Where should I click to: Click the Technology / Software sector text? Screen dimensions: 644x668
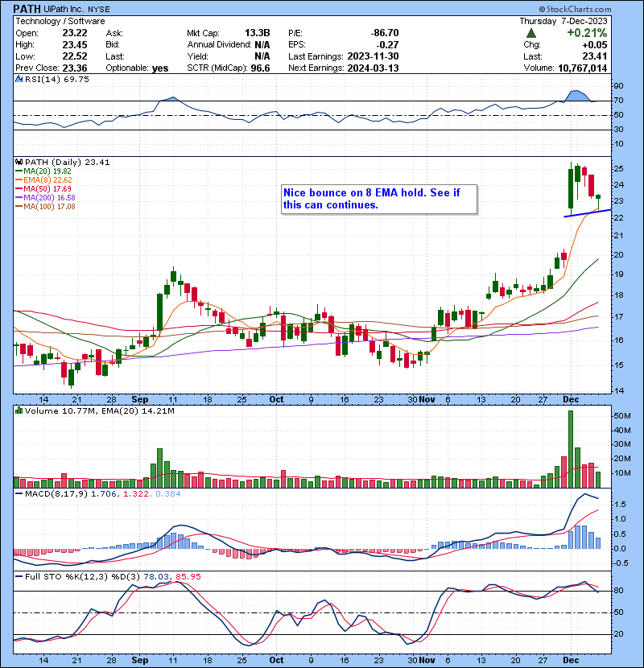[60, 21]
